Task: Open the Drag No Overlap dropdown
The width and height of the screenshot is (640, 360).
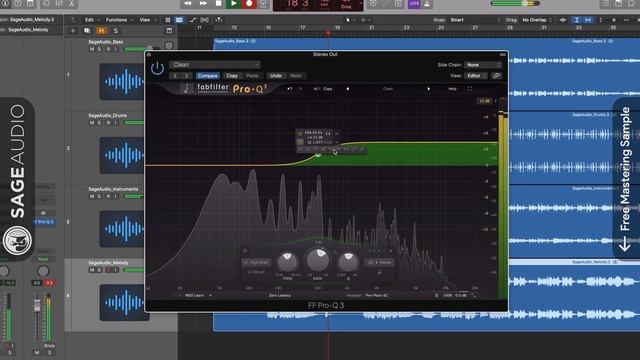Action: point(537,20)
